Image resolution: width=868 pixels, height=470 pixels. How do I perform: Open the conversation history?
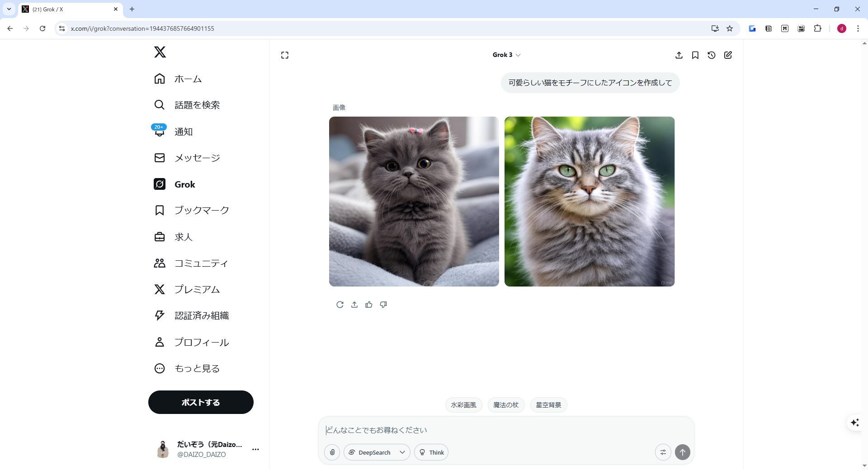point(712,55)
